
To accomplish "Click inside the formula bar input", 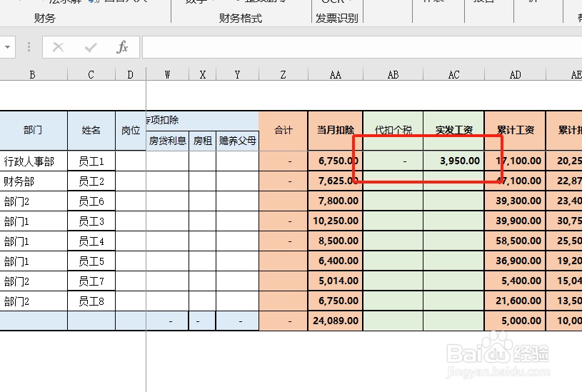I will (362, 47).
